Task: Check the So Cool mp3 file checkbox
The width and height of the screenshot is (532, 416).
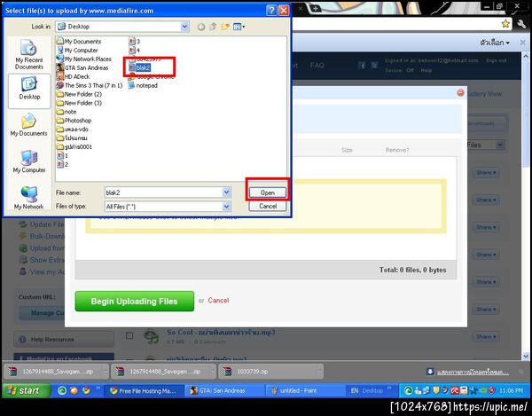Action: 129,335
